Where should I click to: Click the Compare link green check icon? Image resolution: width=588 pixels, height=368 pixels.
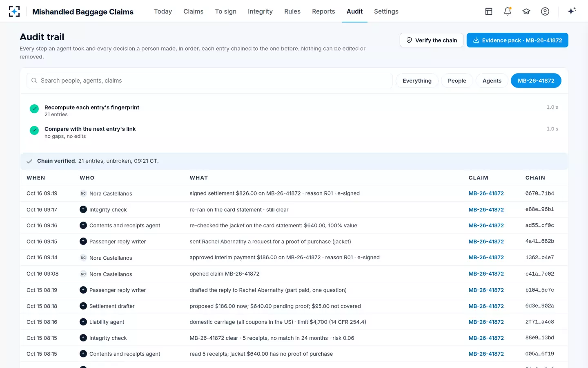[x=34, y=130]
